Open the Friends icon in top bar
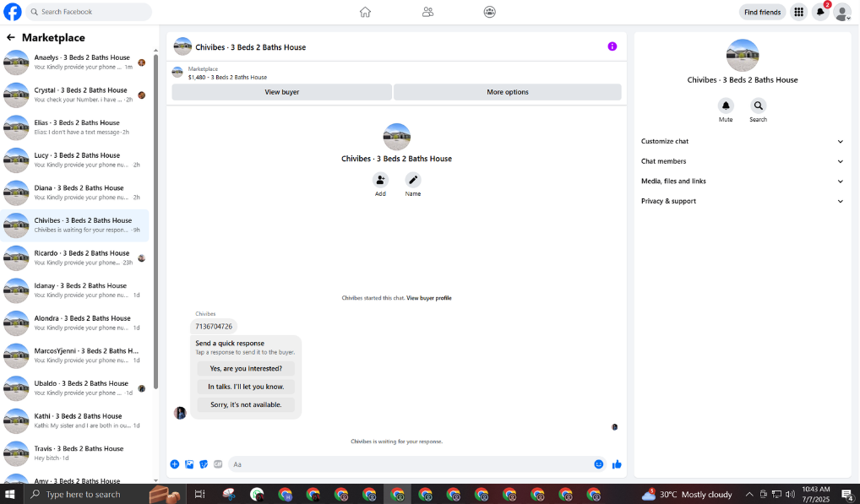 [427, 12]
